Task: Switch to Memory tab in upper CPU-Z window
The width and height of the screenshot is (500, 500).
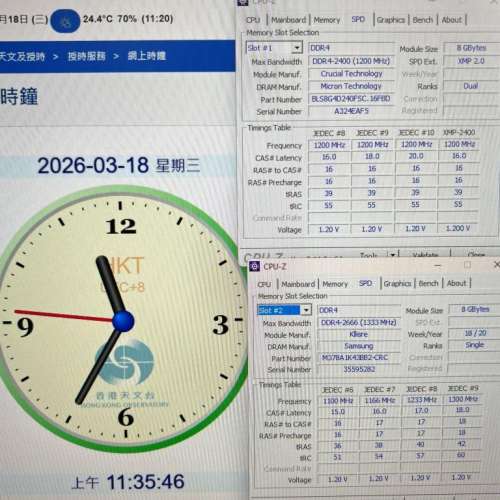Action: click(327, 20)
